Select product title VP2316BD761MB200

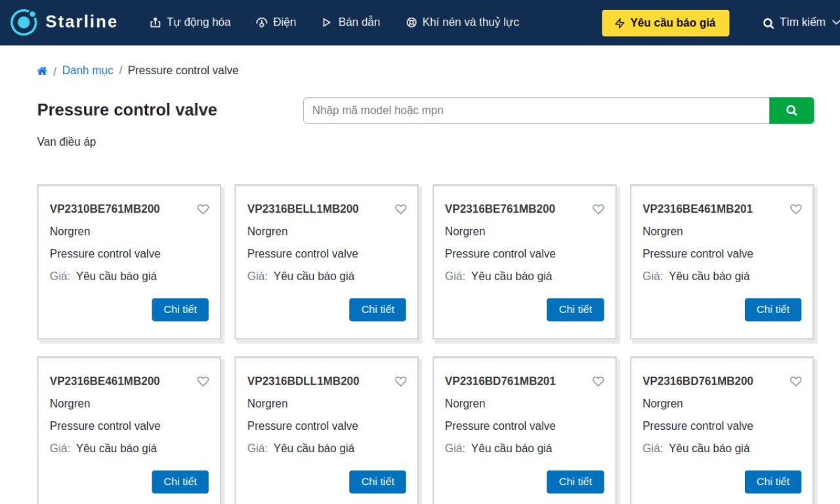click(698, 381)
